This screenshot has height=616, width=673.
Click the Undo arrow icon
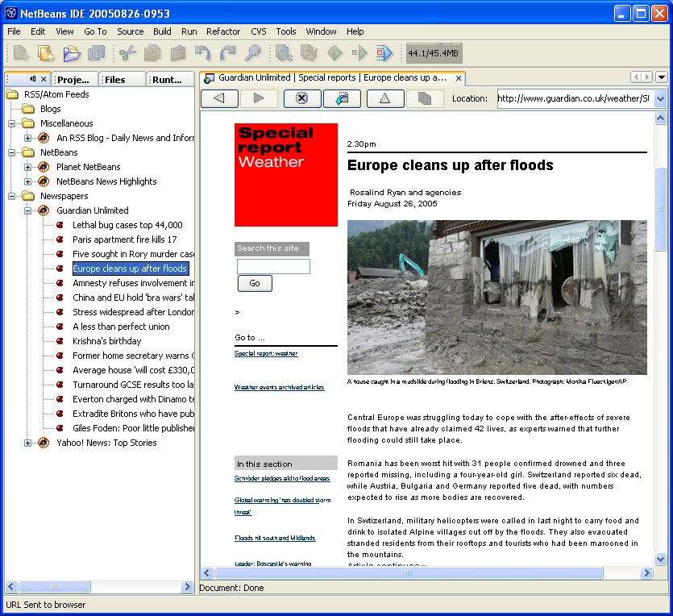(202, 53)
